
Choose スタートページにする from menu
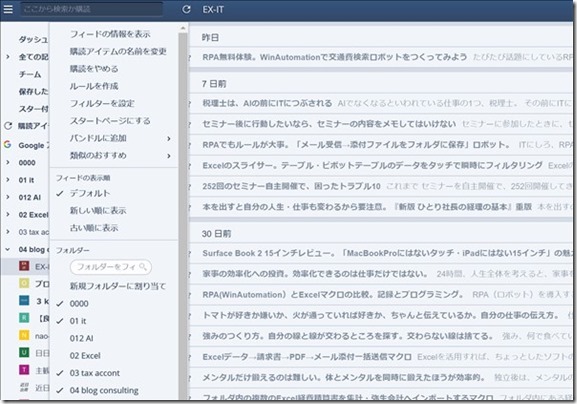110,121
